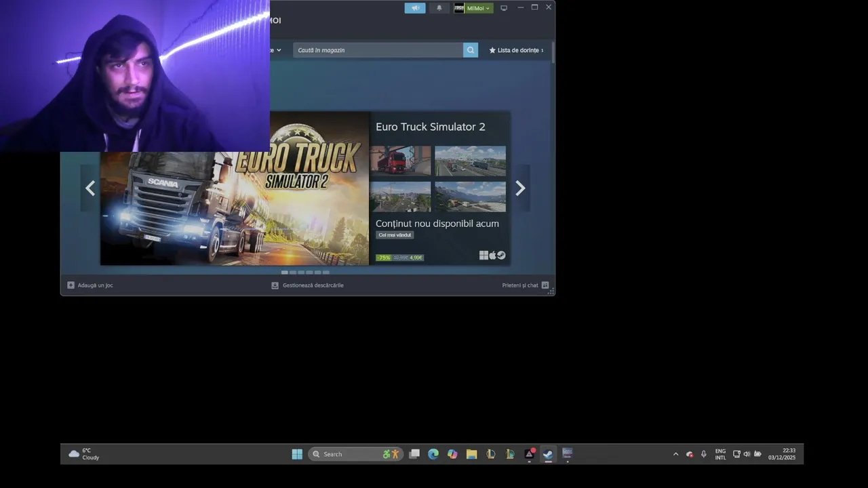View fourth screenshot with mountains
The width and height of the screenshot is (868, 488).
tap(470, 197)
